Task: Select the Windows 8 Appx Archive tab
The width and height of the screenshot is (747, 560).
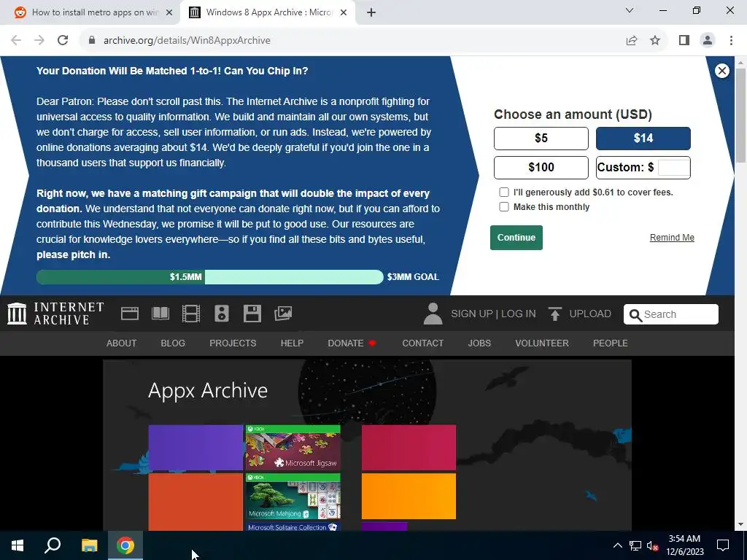Action: click(x=268, y=13)
